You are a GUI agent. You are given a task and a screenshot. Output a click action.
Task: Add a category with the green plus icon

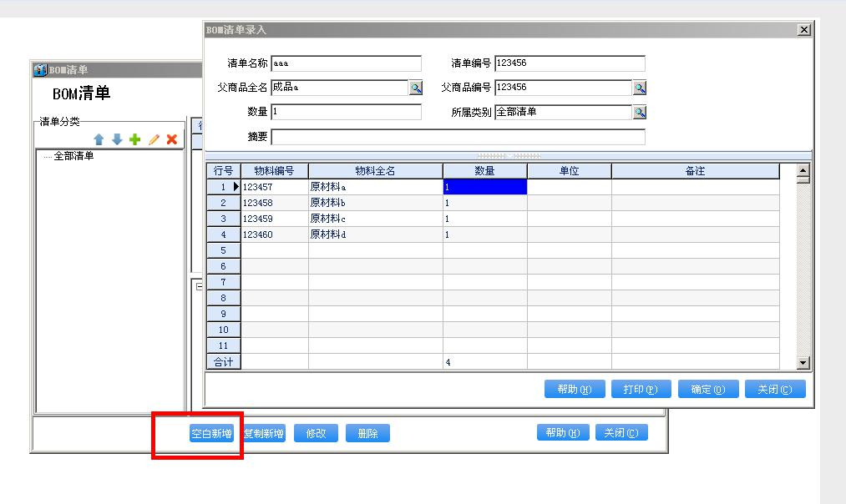point(134,139)
